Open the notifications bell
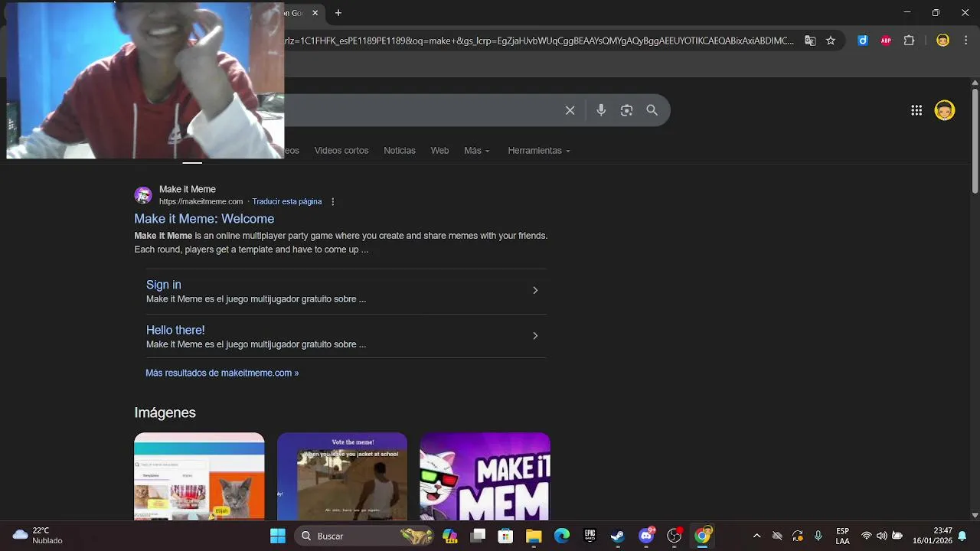Image resolution: width=980 pixels, height=551 pixels. tap(962, 536)
